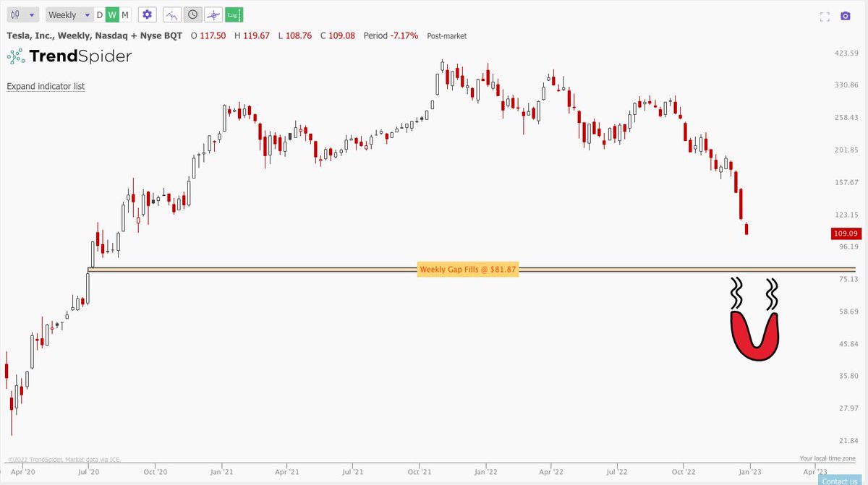Click the 123.15 price axis label
The height and width of the screenshot is (485, 868).
pos(846,215)
